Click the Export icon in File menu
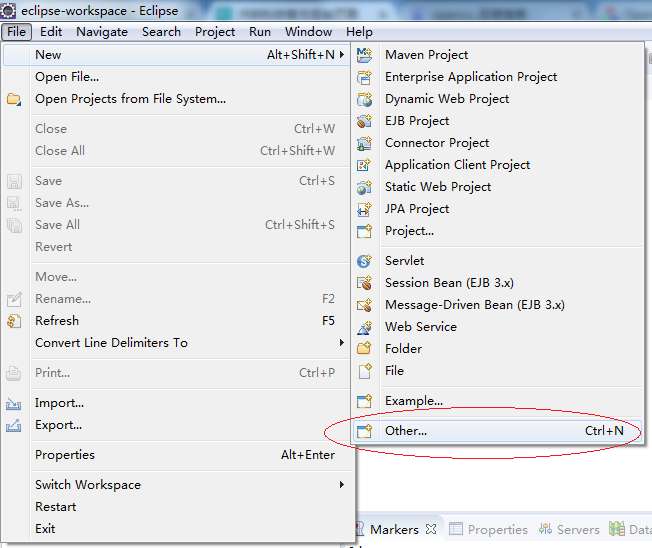This screenshot has width=652, height=548. click(x=14, y=425)
